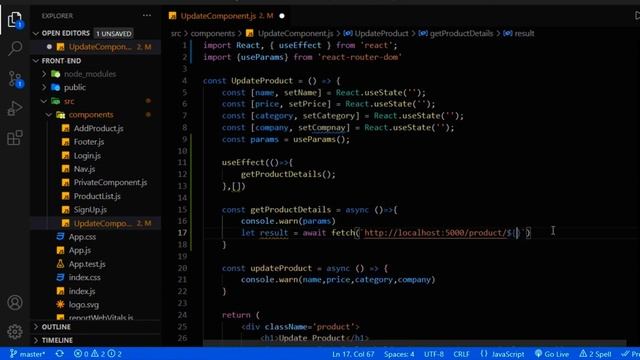The height and width of the screenshot is (360, 640).
Task: Place cursor on 'react-router-dom' import string
Action: pyautogui.click(x=360, y=57)
